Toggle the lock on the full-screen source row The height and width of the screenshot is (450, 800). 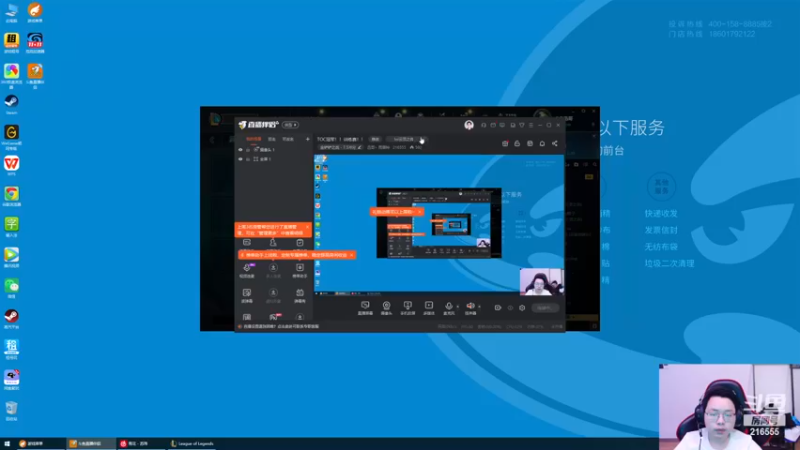tap(248, 159)
